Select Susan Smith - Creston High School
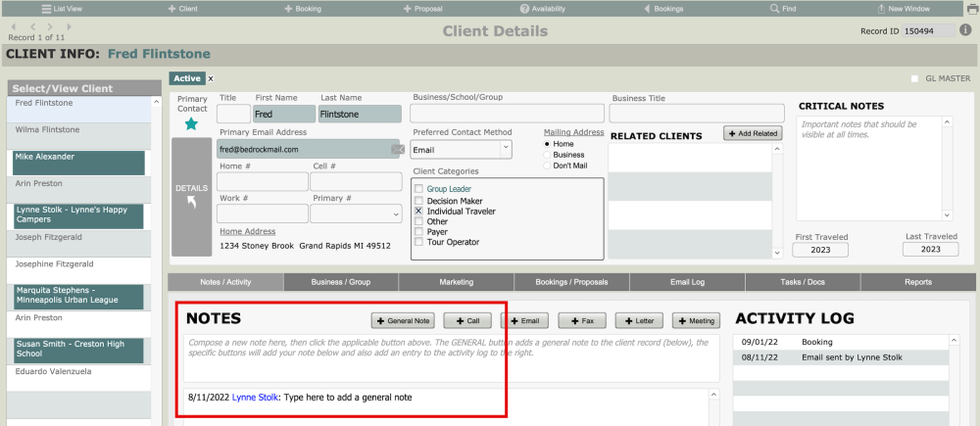Viewport: 980px width, 426px height. (x=79, y=351)
